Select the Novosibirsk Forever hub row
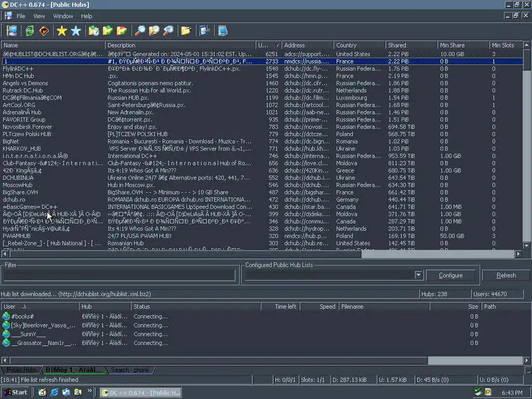The height and width of the screenshot is (399, 532). (262, 127)
